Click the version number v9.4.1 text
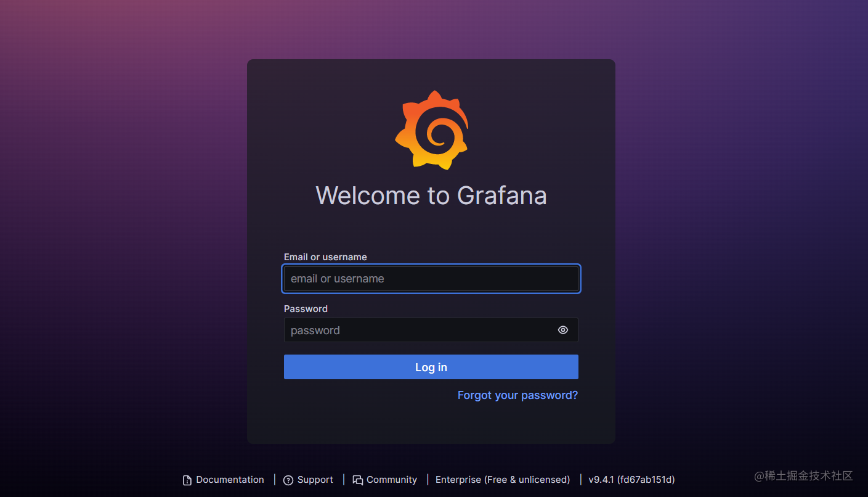Viewport: 868px width, 497px height. [631, 479]
